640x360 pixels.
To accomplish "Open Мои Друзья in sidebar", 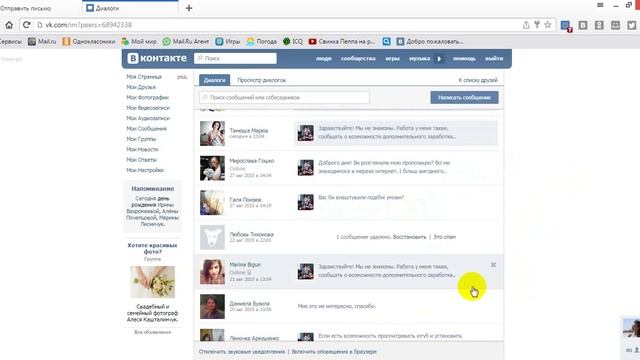I will [141, 87].
